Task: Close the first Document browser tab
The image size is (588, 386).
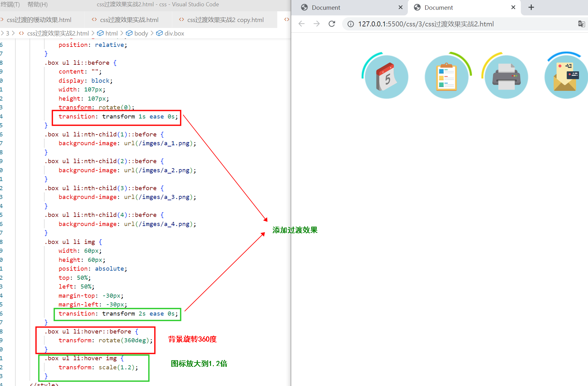Action: (401, 7)
